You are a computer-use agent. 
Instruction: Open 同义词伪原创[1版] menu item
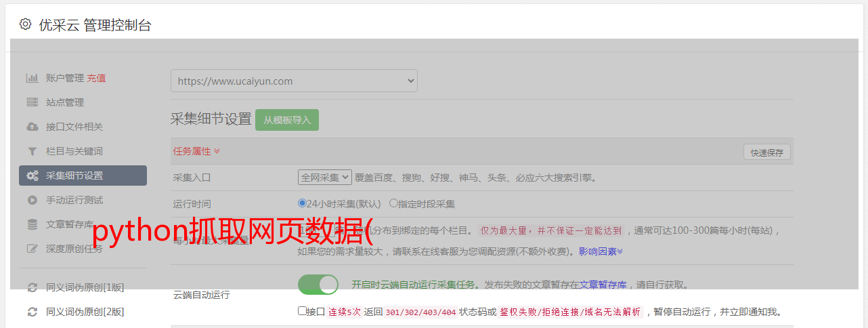pos(85,287)
